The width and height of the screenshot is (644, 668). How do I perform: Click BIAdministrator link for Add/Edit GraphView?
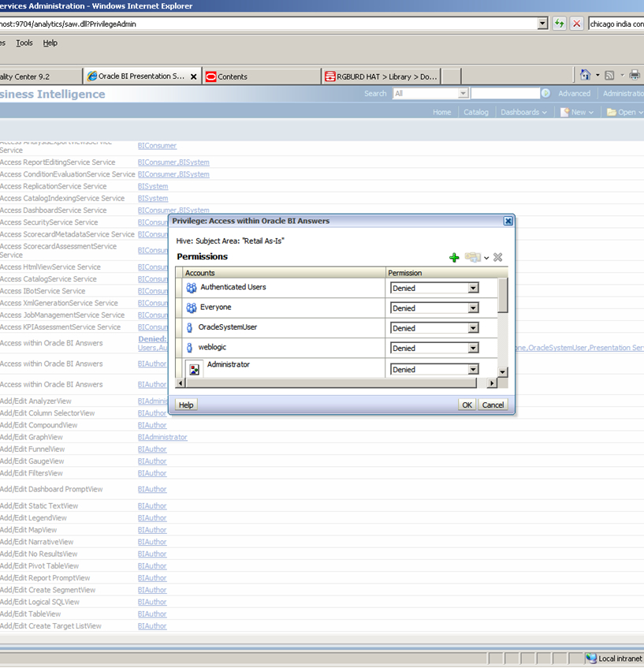162,437
